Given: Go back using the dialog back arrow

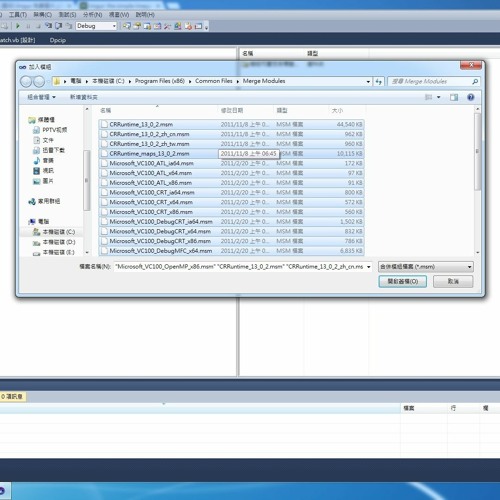Looking at the screenshot, I should pyautogui.click(x=26, y=81).
